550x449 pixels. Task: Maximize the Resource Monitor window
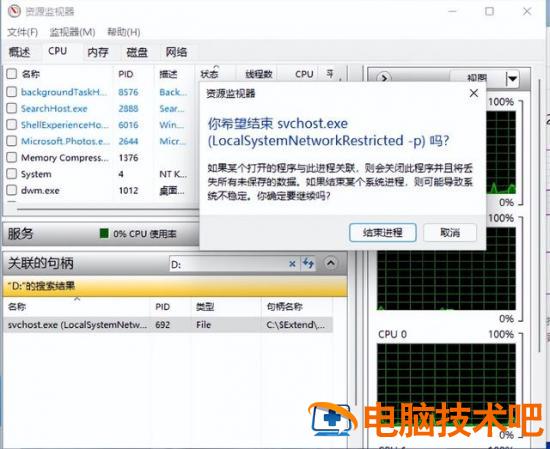[489, 11]
